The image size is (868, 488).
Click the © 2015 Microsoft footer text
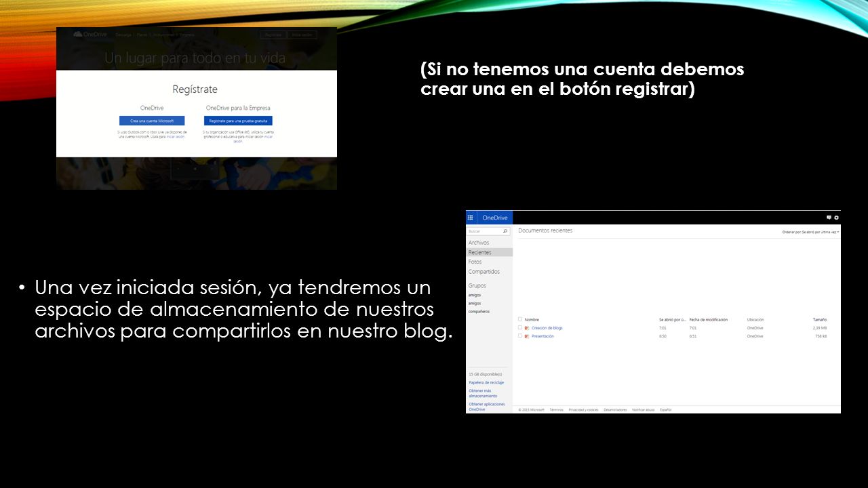pos(531,410)
